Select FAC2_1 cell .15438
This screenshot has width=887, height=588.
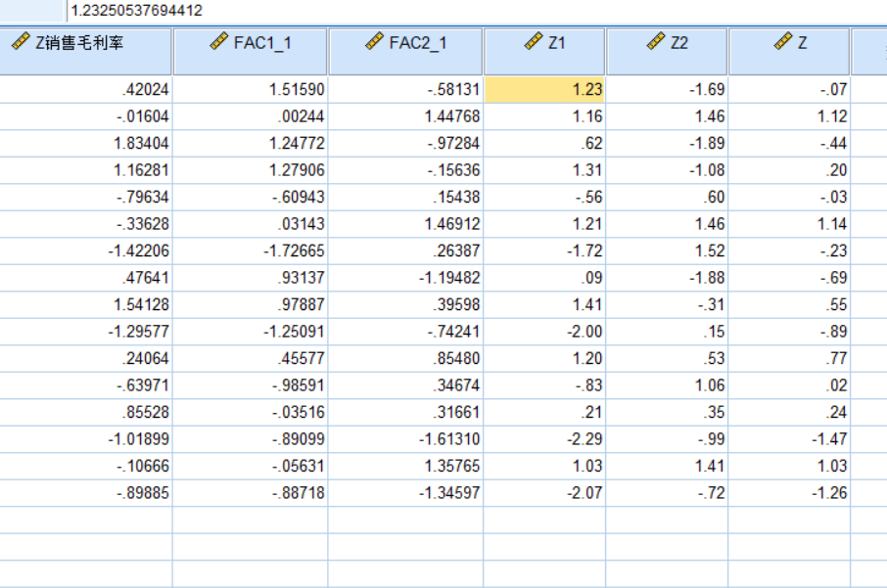(x=405, y=197)
